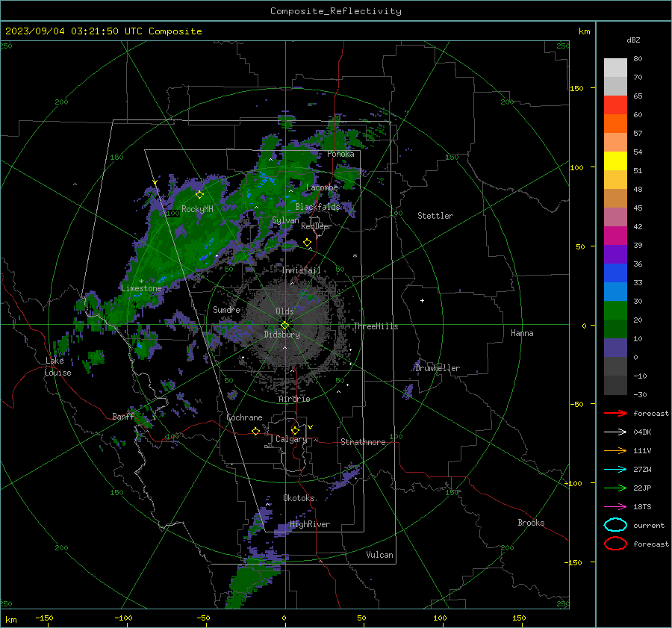The image size is (672, 628).
Task: Click the Strathmore city label
Action: (x=363, y=442)
